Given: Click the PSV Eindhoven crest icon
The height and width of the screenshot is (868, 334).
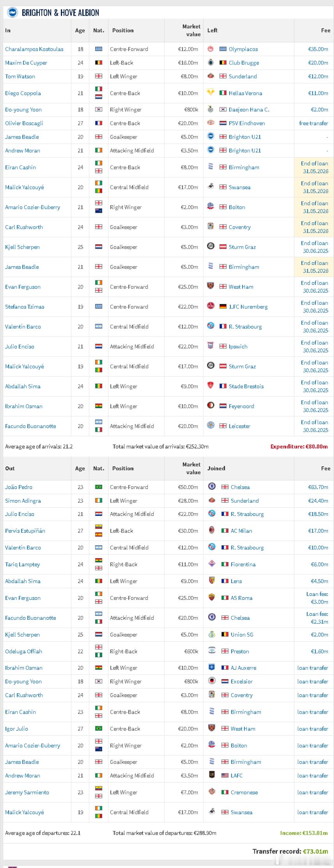Looking at the screenshot, I should click(210, 123).
